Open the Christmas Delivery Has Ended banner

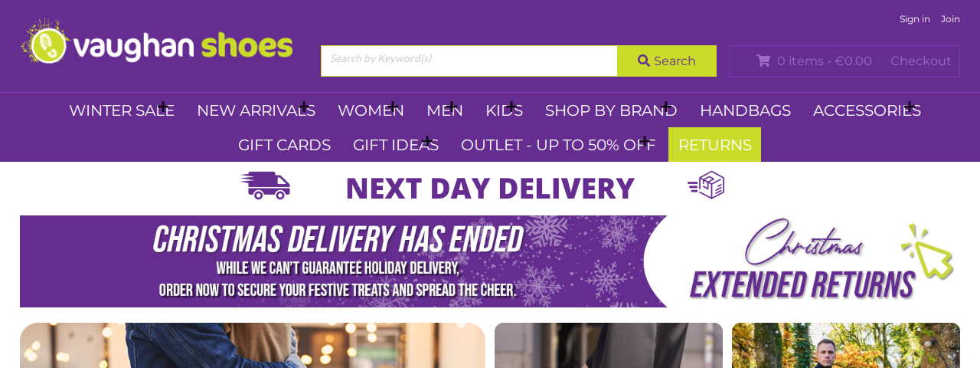click(x=343, y=261)
